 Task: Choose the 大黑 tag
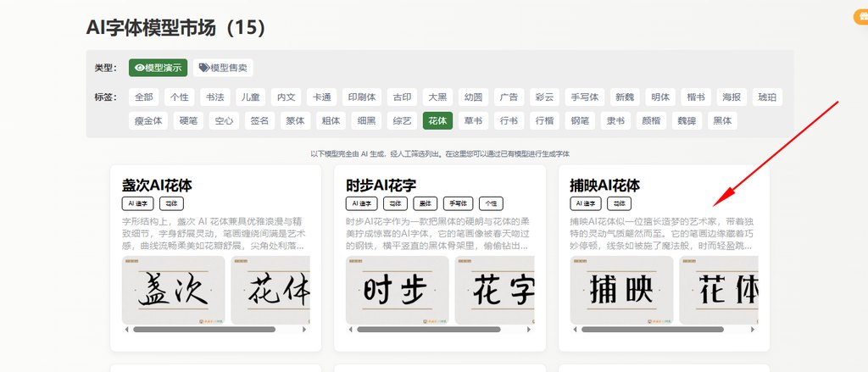pyautogui.click(x=437, y=97)
